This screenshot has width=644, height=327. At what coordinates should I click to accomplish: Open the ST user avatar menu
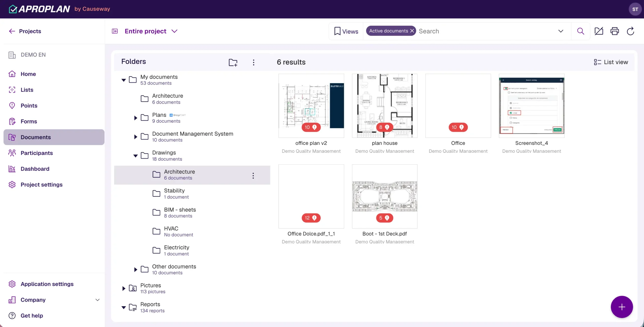635,9
